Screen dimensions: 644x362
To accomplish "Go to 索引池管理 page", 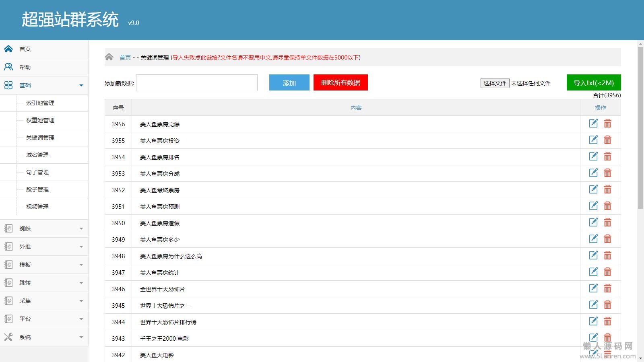I will coord(40,103).
